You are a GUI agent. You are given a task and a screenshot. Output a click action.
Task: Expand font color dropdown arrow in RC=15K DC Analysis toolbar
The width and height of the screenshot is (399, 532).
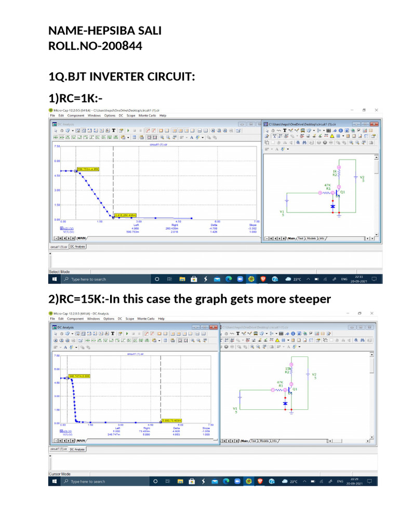[x=76, y=347]
